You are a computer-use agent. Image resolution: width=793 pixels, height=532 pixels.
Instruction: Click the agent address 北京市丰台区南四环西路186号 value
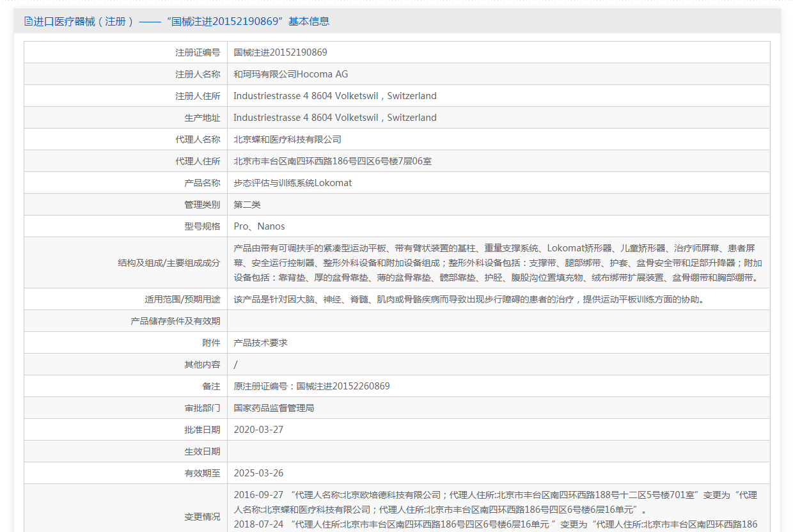click(x=332, y=161)
